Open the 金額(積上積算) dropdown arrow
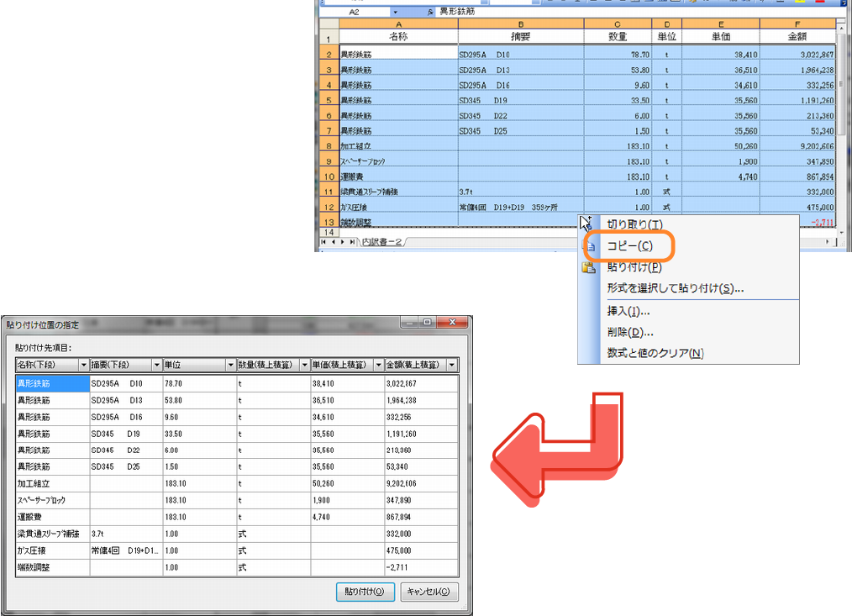The height and width of the screenshot is (616, 852). point(452,365)
